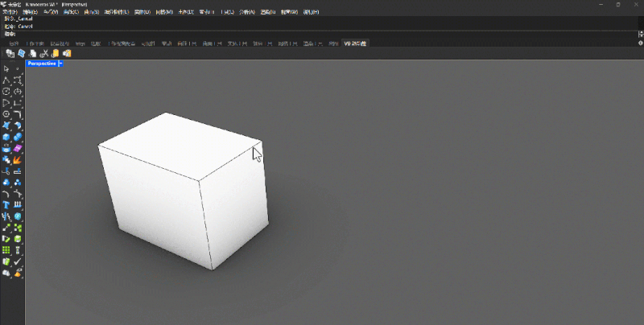Image resolution: width=644 pixels, height=325 pixels.
Task: Select the blue Box solid tool
Action: (x=6, y=137)
